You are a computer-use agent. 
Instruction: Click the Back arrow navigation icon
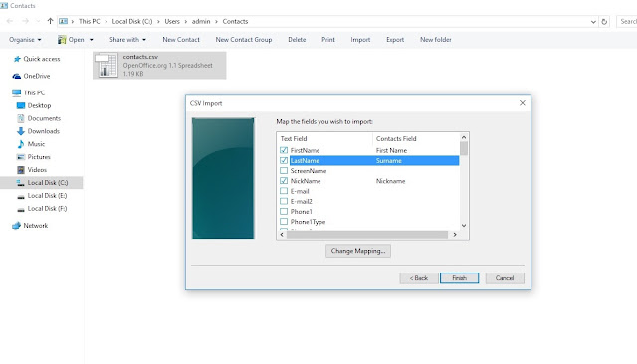coord(10,21)
